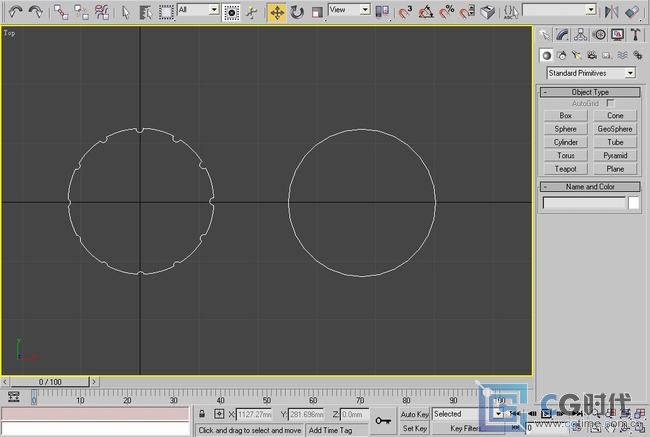Image resolution: width=650 pixels, height=437 pixels.
Task: Click the Sphere primitive button
Action: tap(565, 129)
